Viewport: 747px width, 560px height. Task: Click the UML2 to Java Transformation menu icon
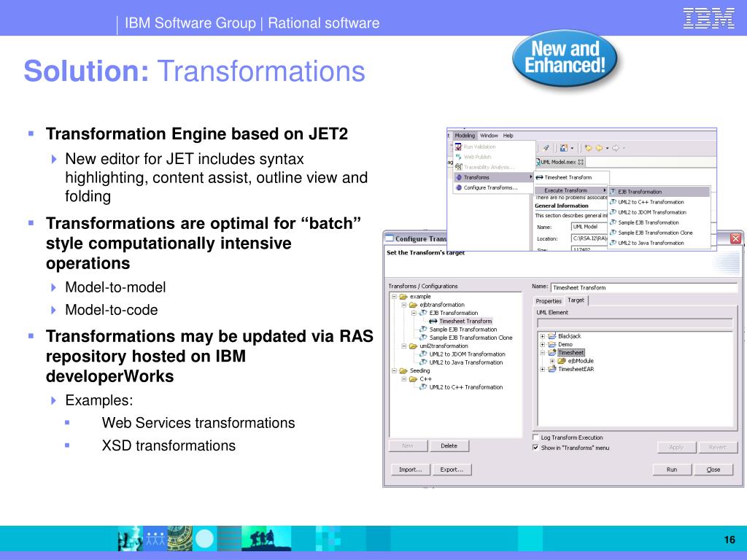[x=614, y=243]
